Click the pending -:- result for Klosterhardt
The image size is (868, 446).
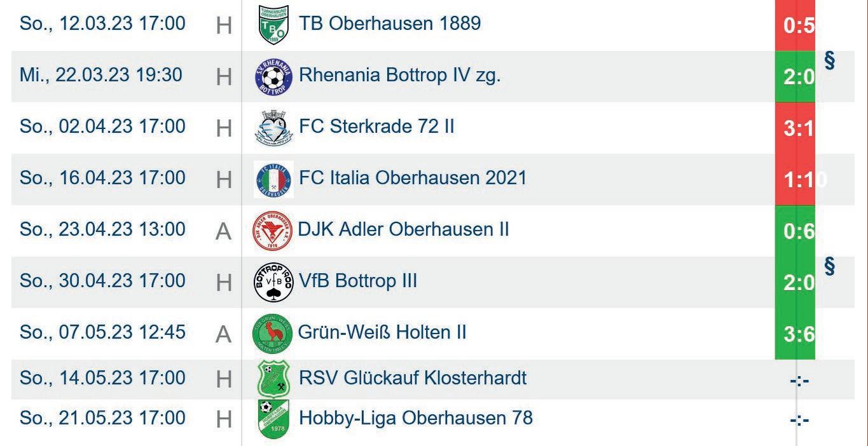(x=799, y=381)
